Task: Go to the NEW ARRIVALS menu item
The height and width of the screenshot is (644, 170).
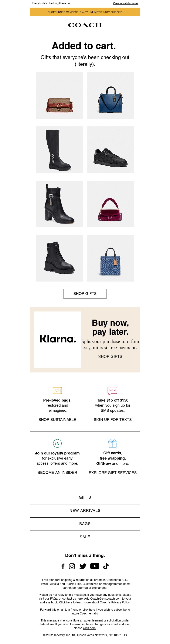Action: [85, 511]
